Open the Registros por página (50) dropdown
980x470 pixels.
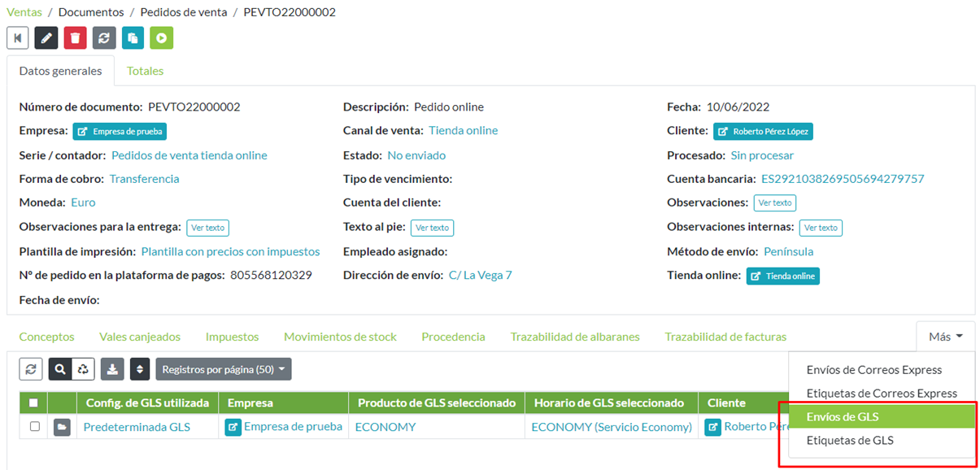[x=223, y=369]
